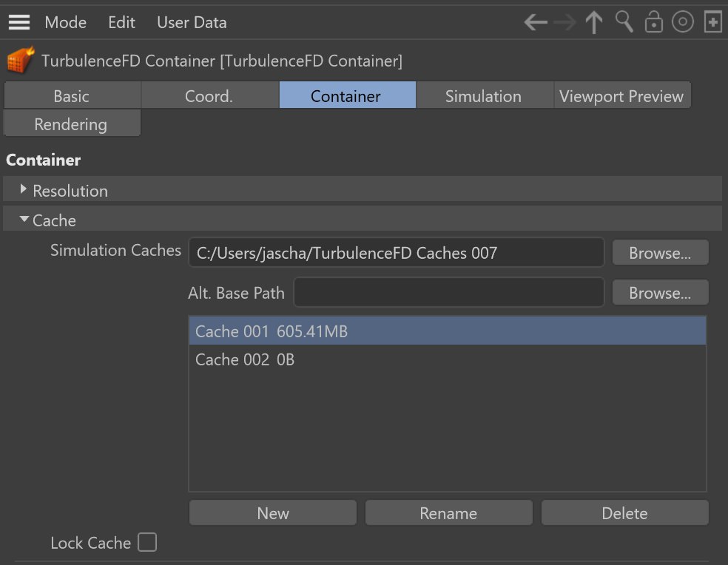This screenshot has width=728, height=565.
Task: Click the Lock Cache label
Action: tap(90, 543)
